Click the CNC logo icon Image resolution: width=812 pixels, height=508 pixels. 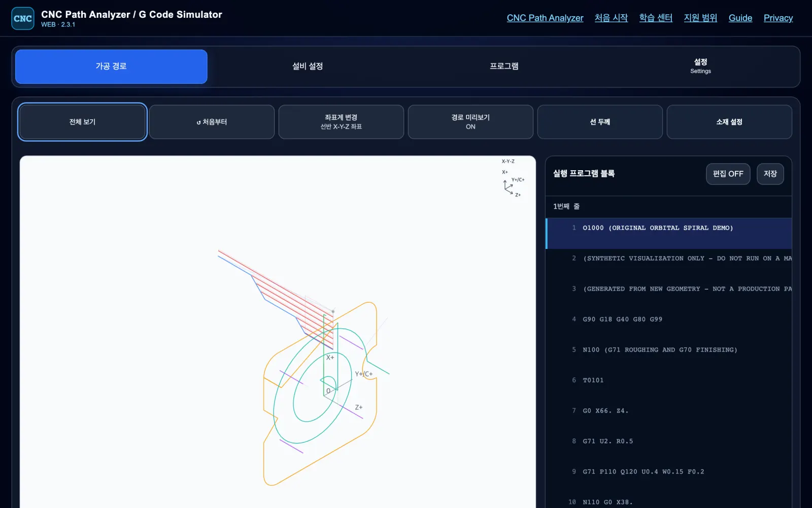[x=23, y=18]
